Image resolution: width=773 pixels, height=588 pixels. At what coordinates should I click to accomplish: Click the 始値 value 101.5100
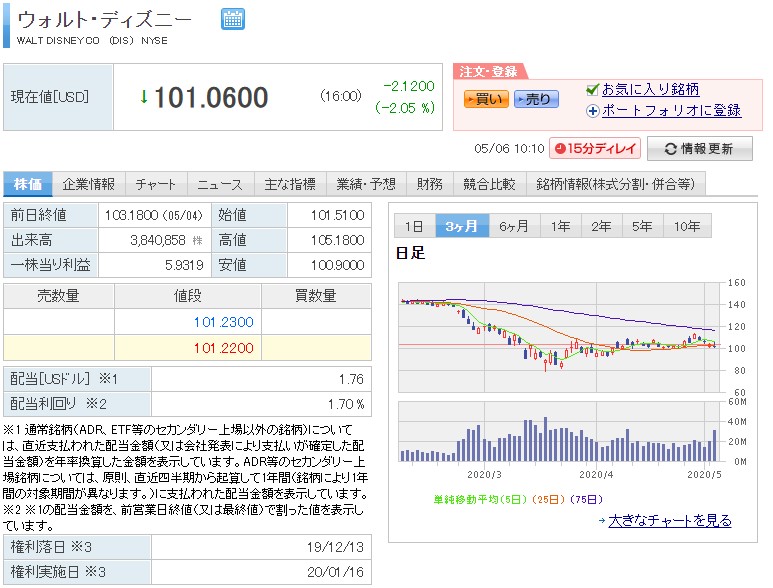(x=338, y=215)
